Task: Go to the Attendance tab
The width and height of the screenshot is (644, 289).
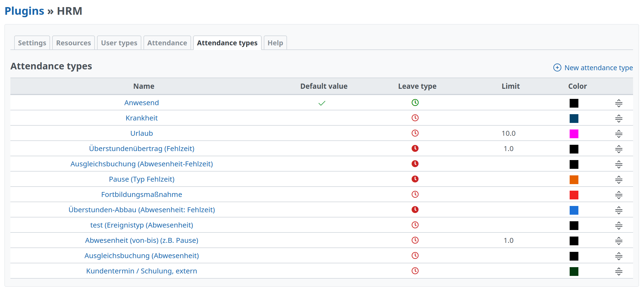Action: click(167, 43)
